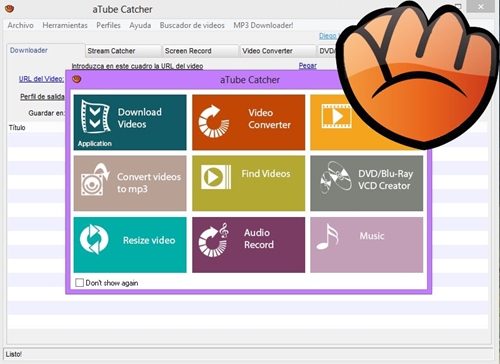Click the Find Videos play icon
This screenshot has height=364, width=500.
point(216,177)
